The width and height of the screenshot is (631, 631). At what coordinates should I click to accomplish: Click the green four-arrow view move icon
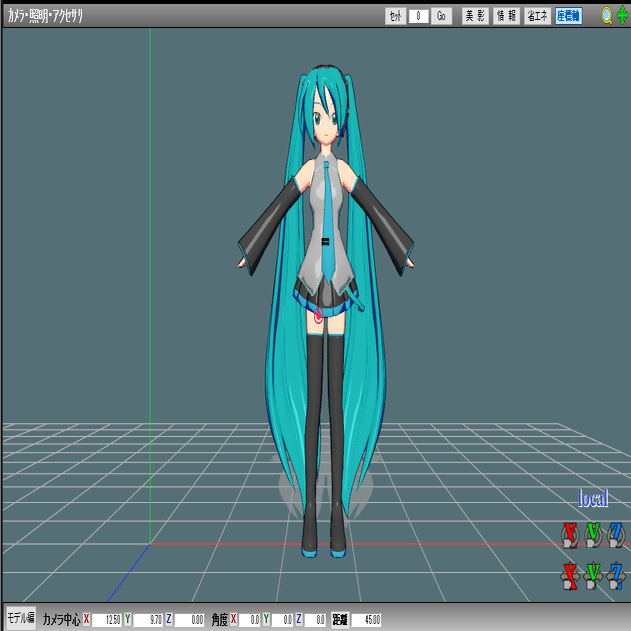pos(623,16)
